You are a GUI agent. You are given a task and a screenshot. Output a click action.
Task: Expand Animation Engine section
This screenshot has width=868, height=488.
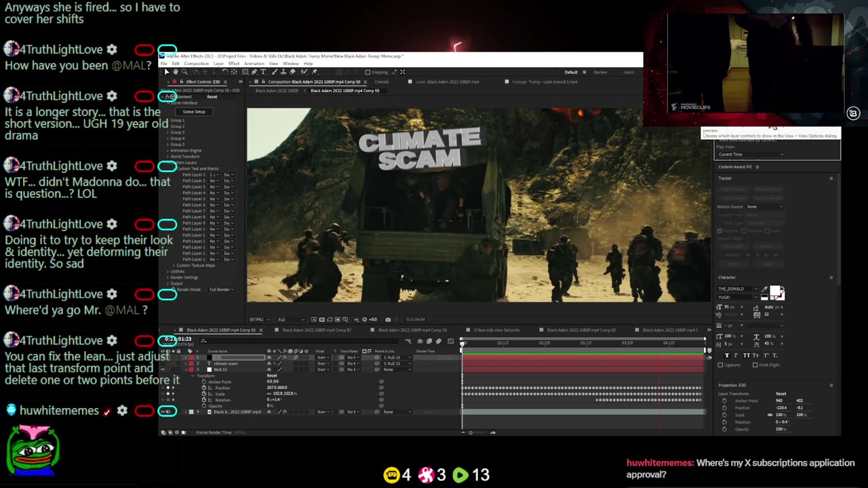coord(168,150)
